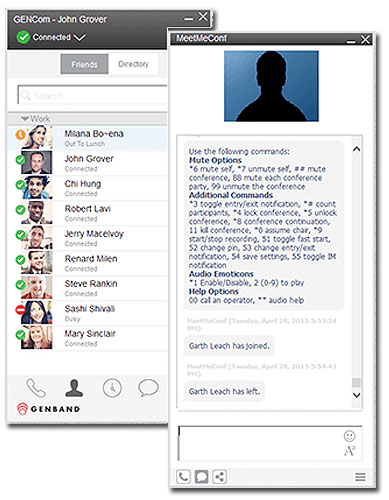Close the GENCom window

tap(203, 16)
